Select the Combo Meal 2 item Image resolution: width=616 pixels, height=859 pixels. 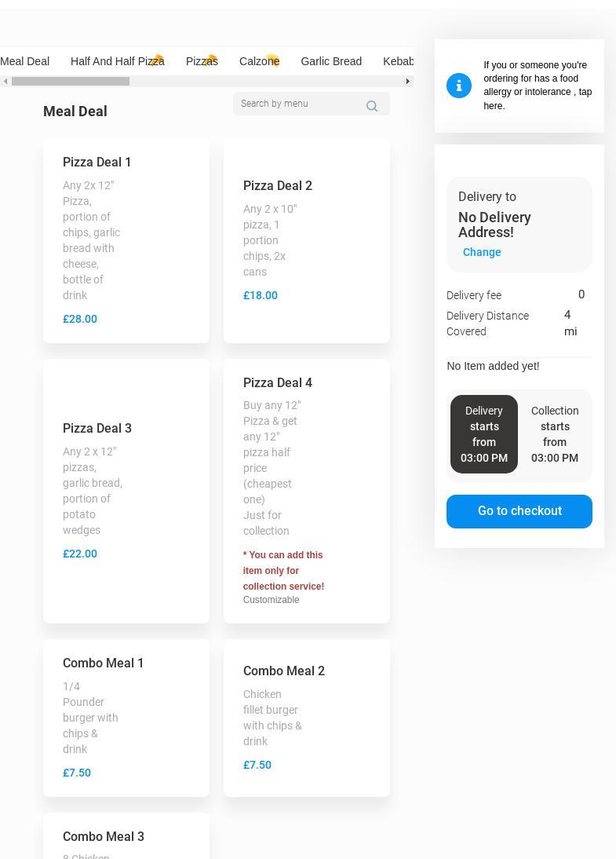point(307,718)
